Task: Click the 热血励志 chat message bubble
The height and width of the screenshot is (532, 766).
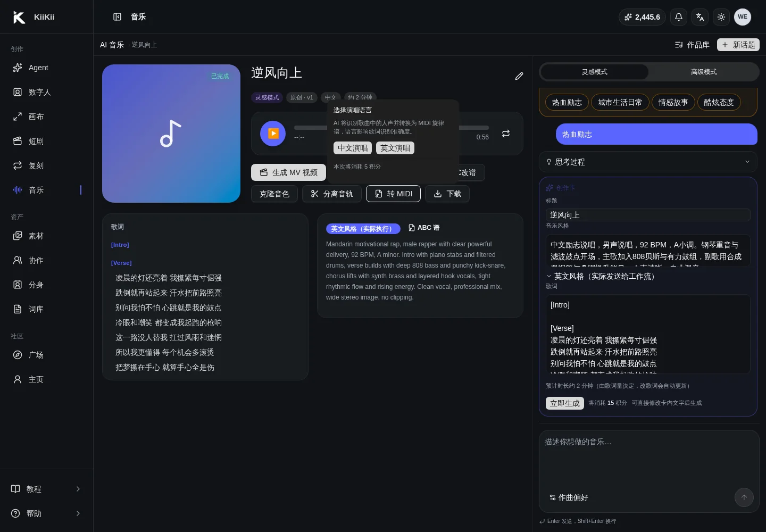Action: pyautogui.click(x=656, y=134)
